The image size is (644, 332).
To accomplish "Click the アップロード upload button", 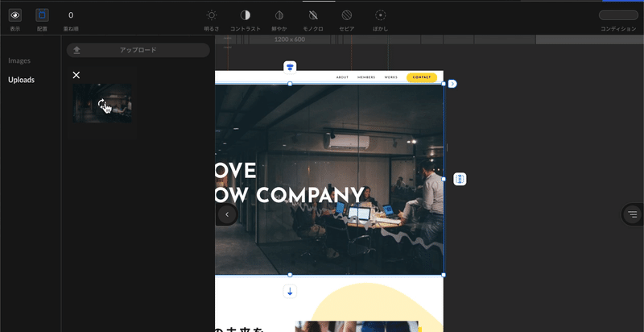I will tap(138, 50).
